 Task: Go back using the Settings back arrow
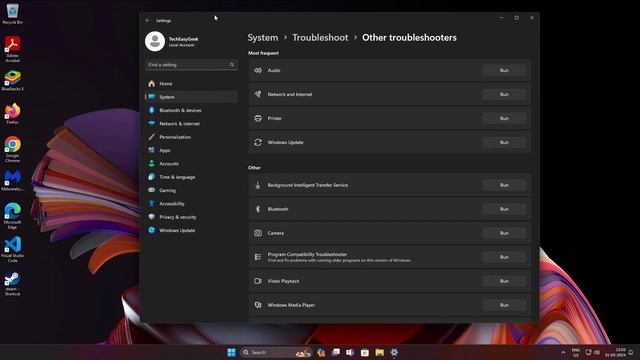tap(148, 20)
